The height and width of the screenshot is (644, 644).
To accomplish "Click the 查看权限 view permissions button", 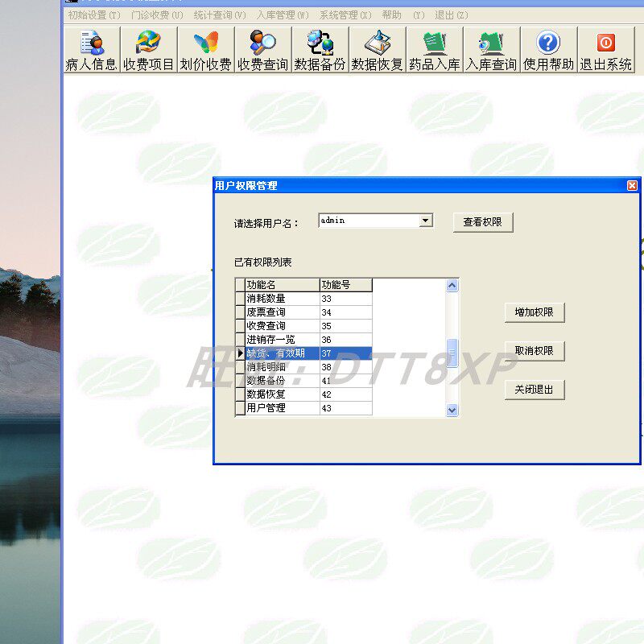I will pos(483,222).
